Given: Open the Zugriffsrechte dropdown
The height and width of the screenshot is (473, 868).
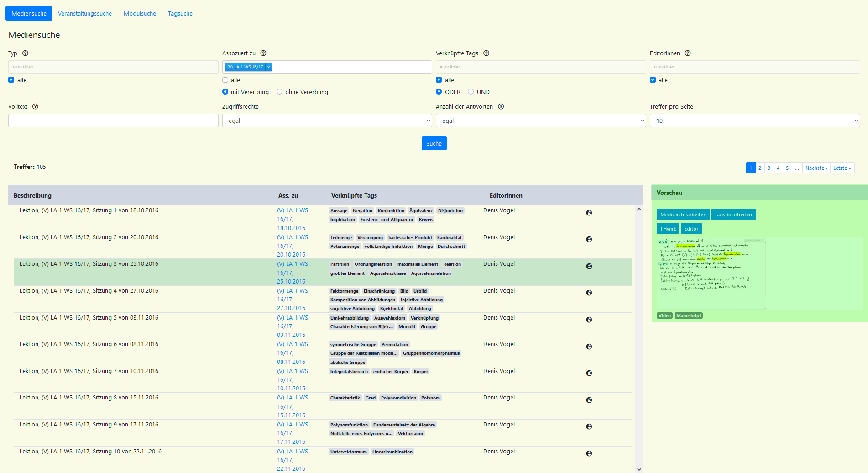Looking at the screenshot, I should click(x=327, y=121).
